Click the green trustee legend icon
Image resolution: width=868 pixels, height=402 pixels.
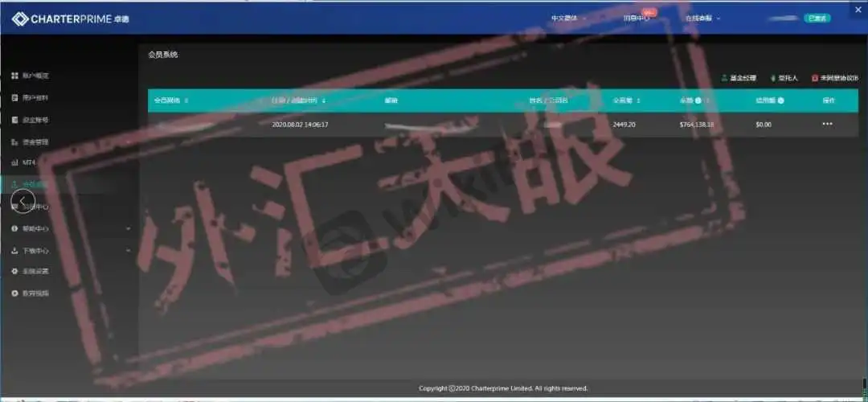773,78
